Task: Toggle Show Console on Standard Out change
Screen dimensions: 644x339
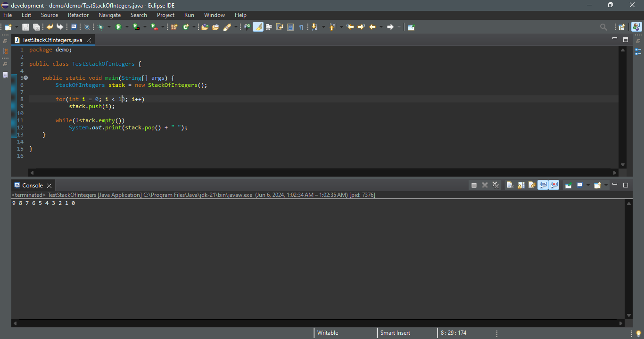Action: coord(543,185)
